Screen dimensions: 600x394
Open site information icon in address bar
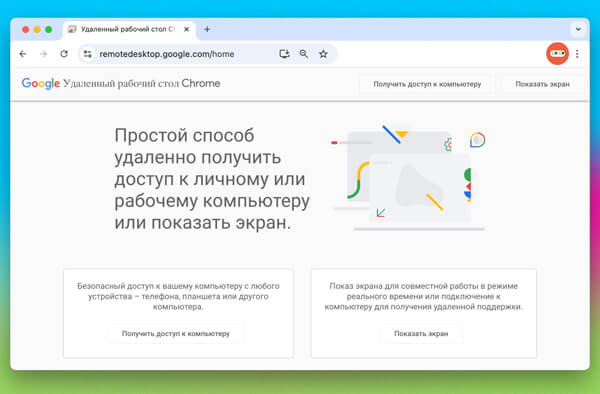coord(88,54)
